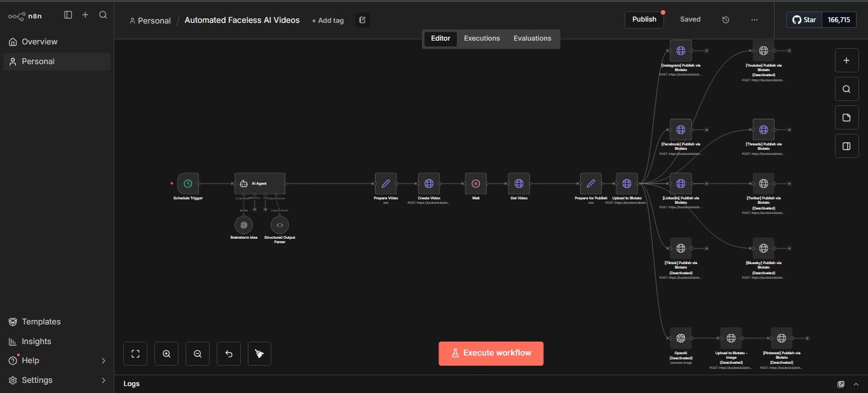The height and width of the screenshot is (393, 868).
Task: Open the [Facebook] Publish via Blotato node
Action: pyautogui.click(x=681, y=130)
